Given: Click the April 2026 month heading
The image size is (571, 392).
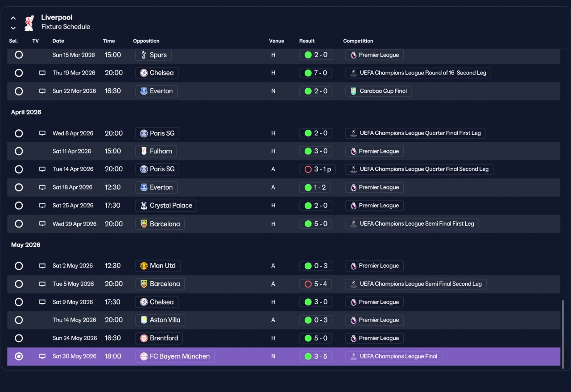Looking at the screenshot, I should pos(26,112).
